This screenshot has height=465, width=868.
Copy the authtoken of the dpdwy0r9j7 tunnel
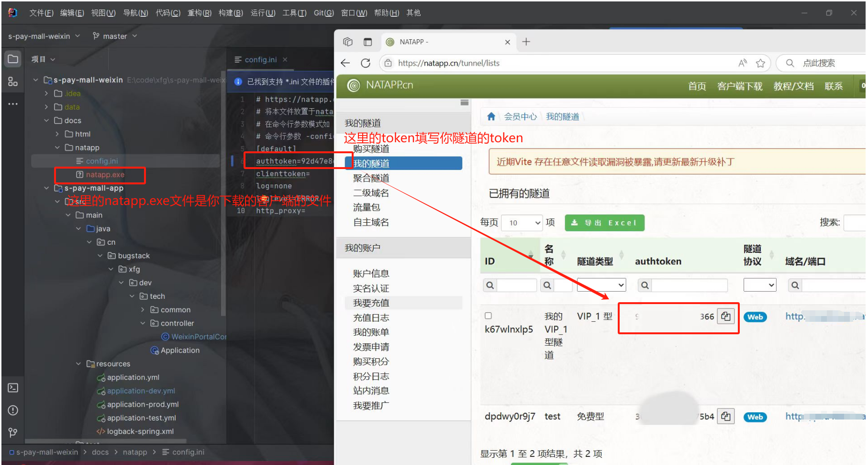(726, 416)
